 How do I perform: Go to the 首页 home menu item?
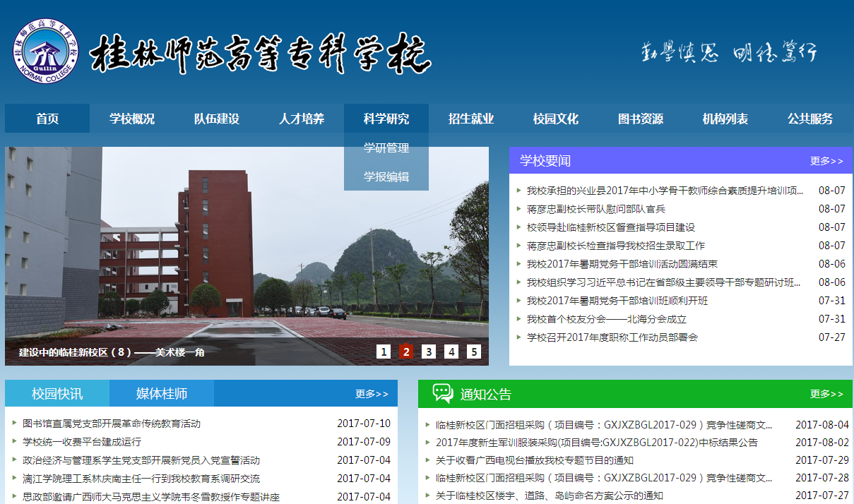[x=47, y=119]
